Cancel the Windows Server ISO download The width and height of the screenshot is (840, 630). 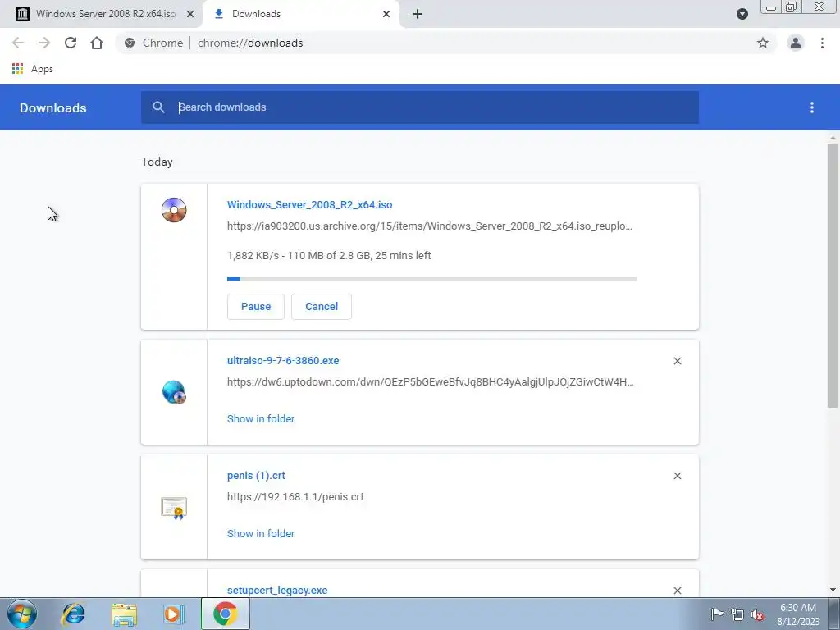tap(322, 307)
